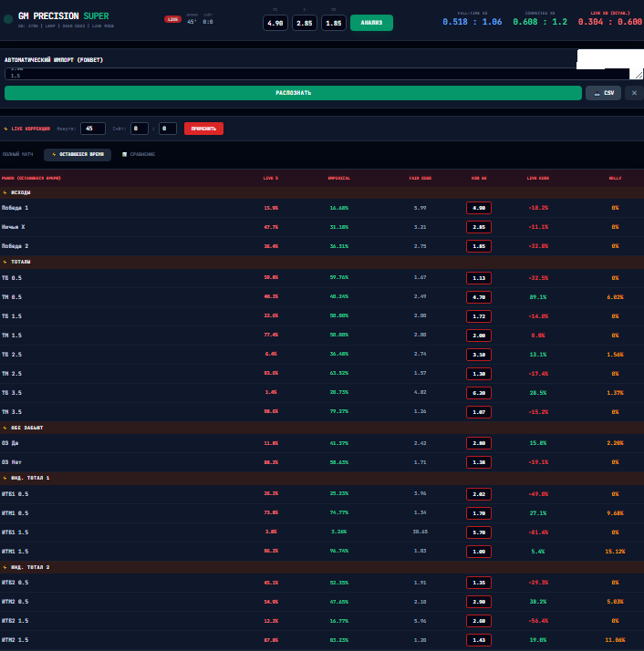Click the 89.1% edge value in ТМ 0.5 row
Image resolution: width=644 pixels, height=651 pixels.
pyautogui.click(x=538, y=297)
